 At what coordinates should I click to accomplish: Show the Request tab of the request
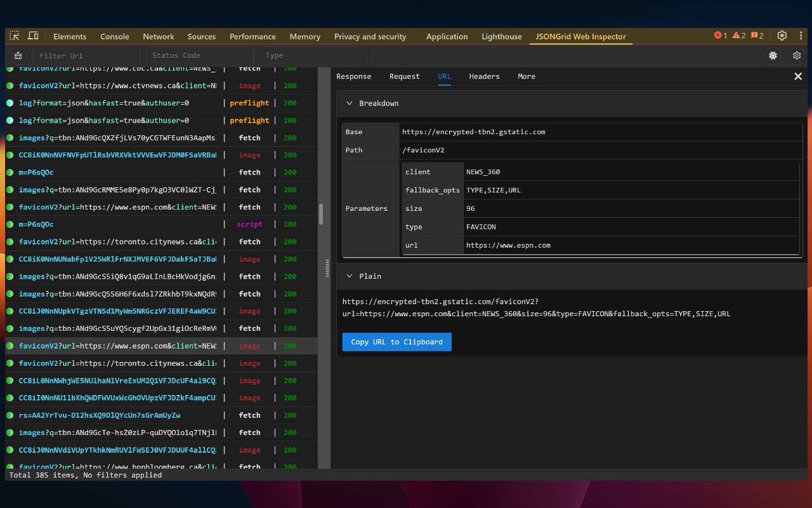point(405,76)
